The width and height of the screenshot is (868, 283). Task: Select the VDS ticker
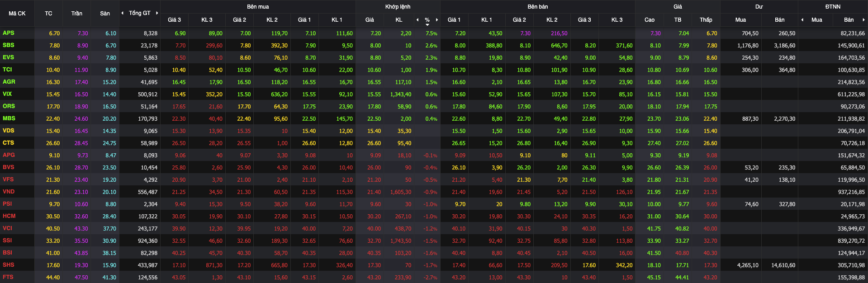(x=9, y=131)
